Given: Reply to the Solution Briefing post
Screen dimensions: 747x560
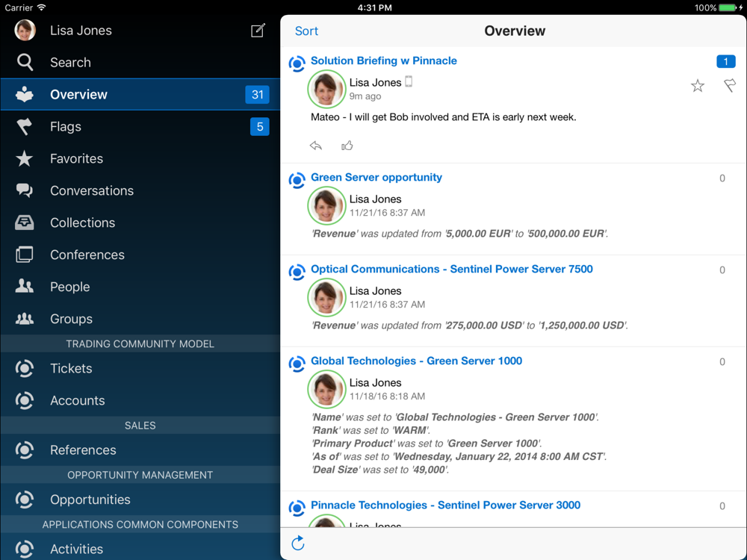Looking at the screenshot, I should [316, 146].
